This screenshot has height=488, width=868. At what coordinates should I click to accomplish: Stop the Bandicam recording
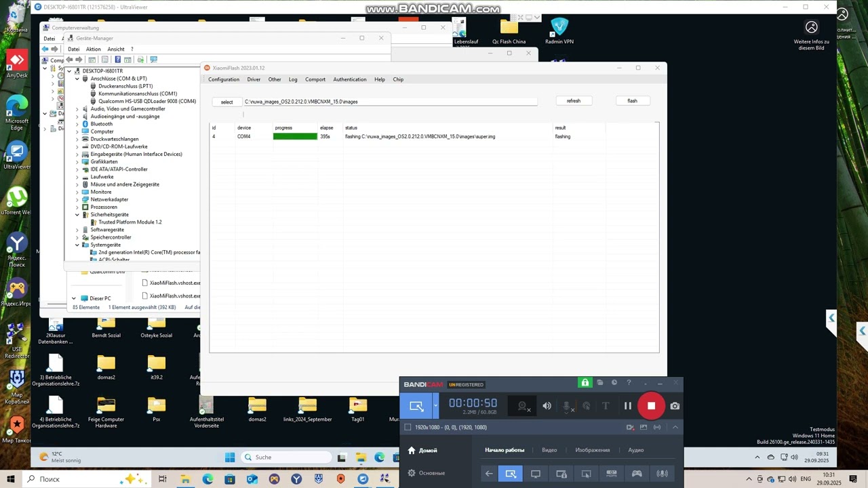pos(651,406)
